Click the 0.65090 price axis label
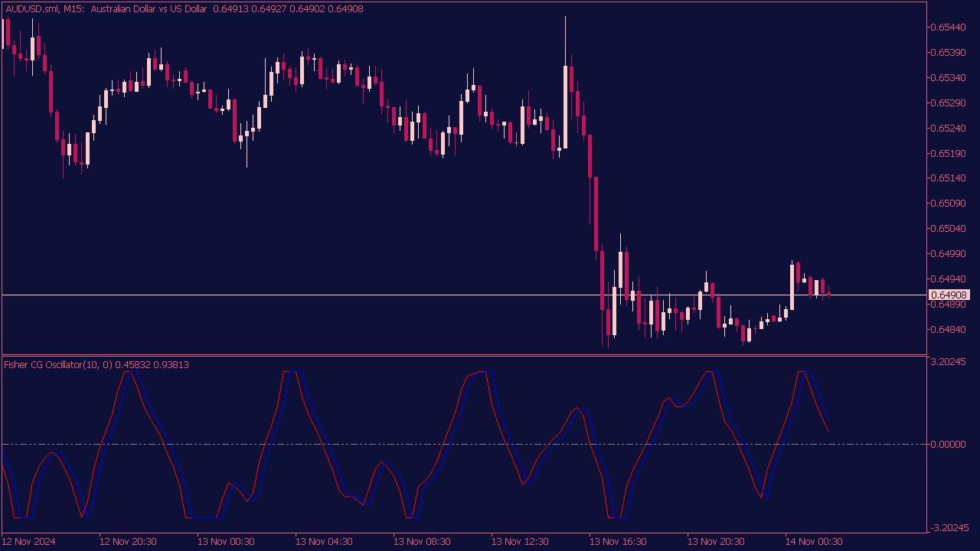The image size is (980, 551). [946, 203]
